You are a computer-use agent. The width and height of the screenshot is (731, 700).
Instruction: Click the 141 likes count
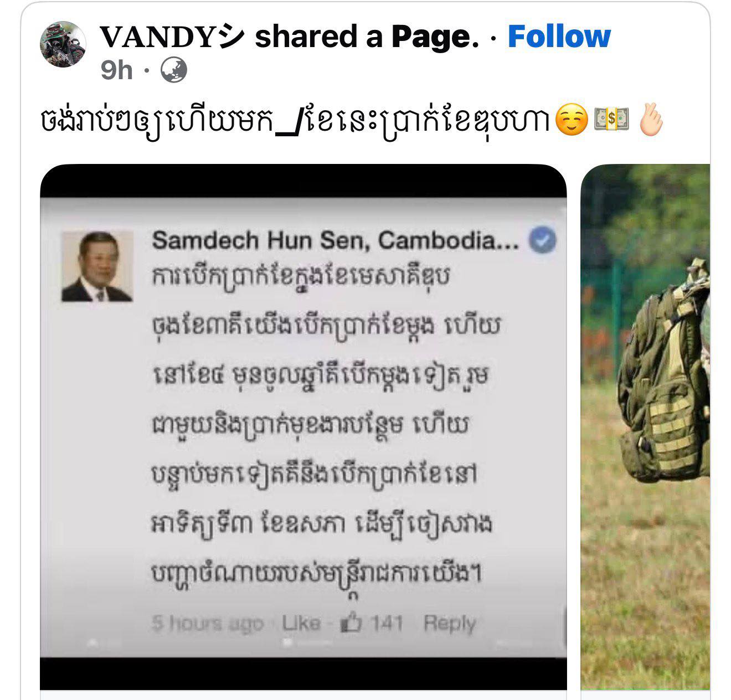(387, 624)
